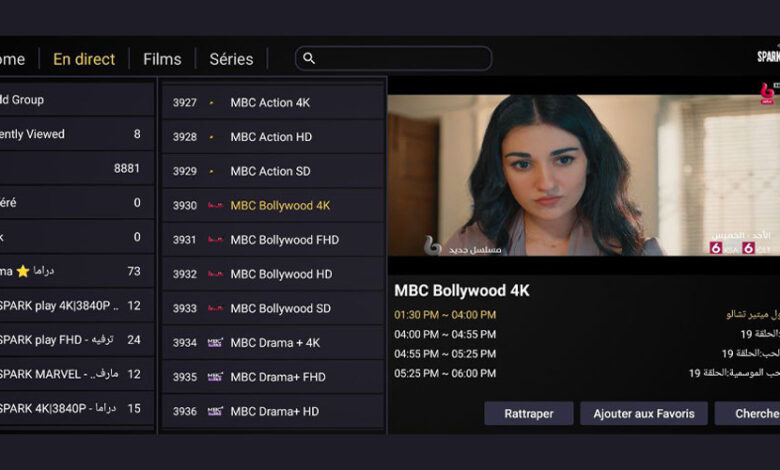Select the MBC Bollywood 4K channel
The width and height of the screenshot is (780, 470).
[x=280, y=206]
